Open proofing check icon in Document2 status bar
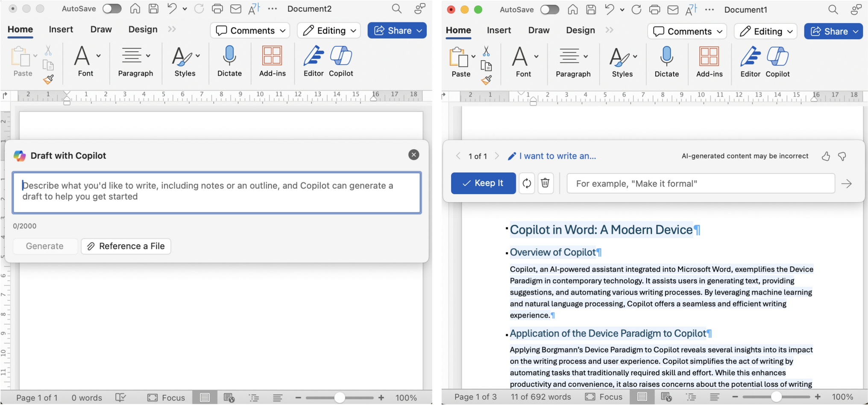This screenshot has height=405, width=868. coord(120,398)
